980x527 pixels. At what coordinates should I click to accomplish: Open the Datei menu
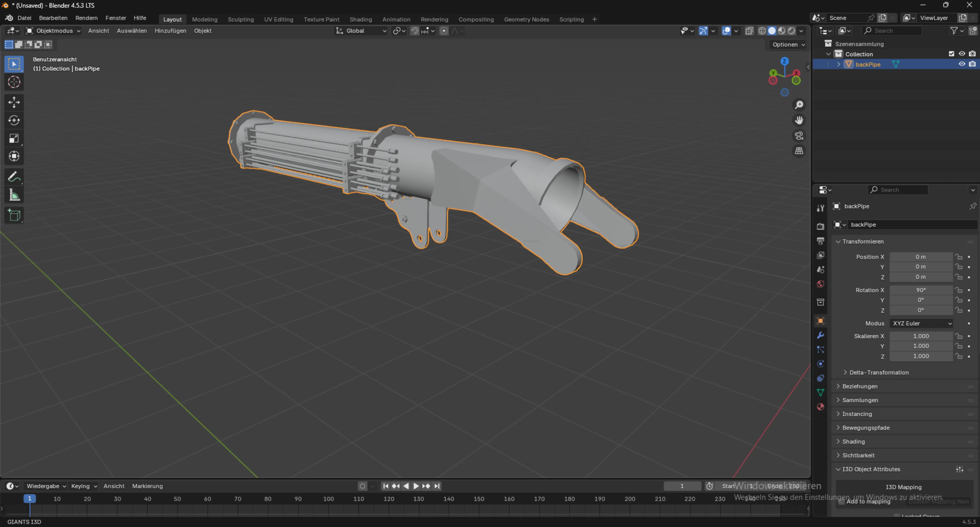click(x=24, y=18)
